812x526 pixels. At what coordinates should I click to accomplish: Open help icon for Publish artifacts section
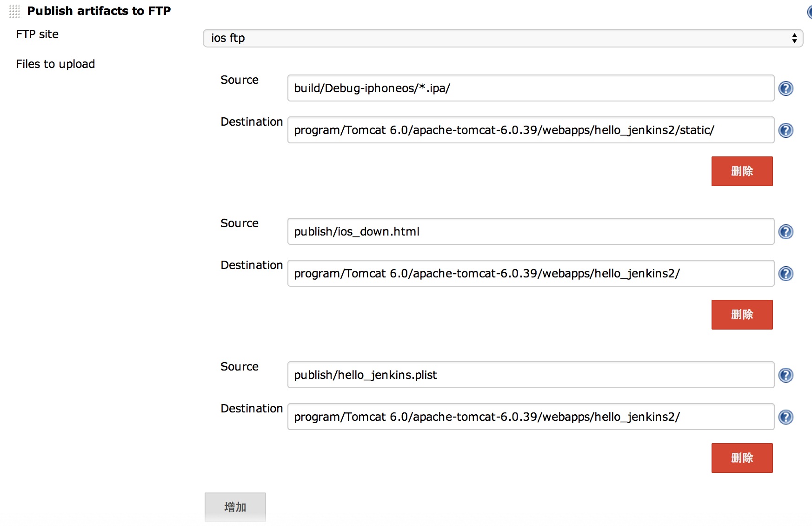(809, 12)
